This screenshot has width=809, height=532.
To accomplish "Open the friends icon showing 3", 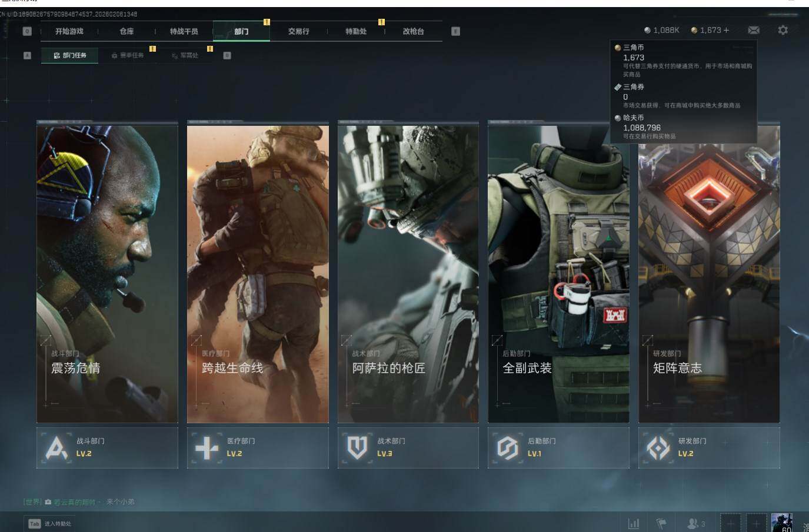I will coord(696,523).
